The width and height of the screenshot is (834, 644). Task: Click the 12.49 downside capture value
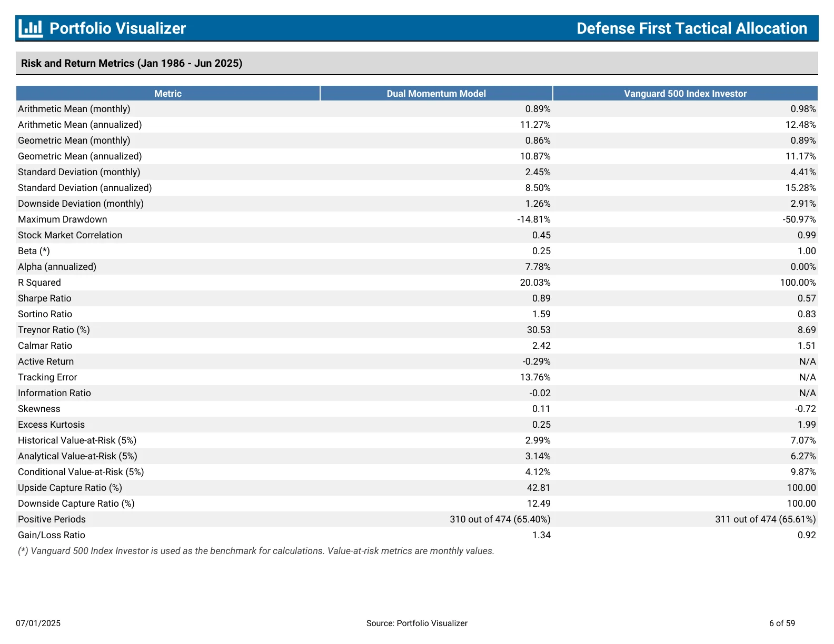[539, 504]
